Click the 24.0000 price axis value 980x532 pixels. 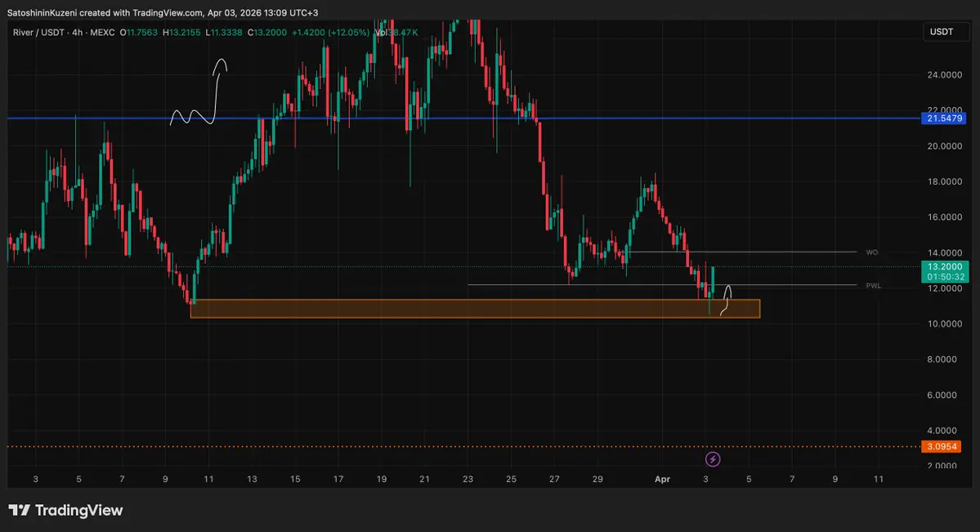click(944, 75)
